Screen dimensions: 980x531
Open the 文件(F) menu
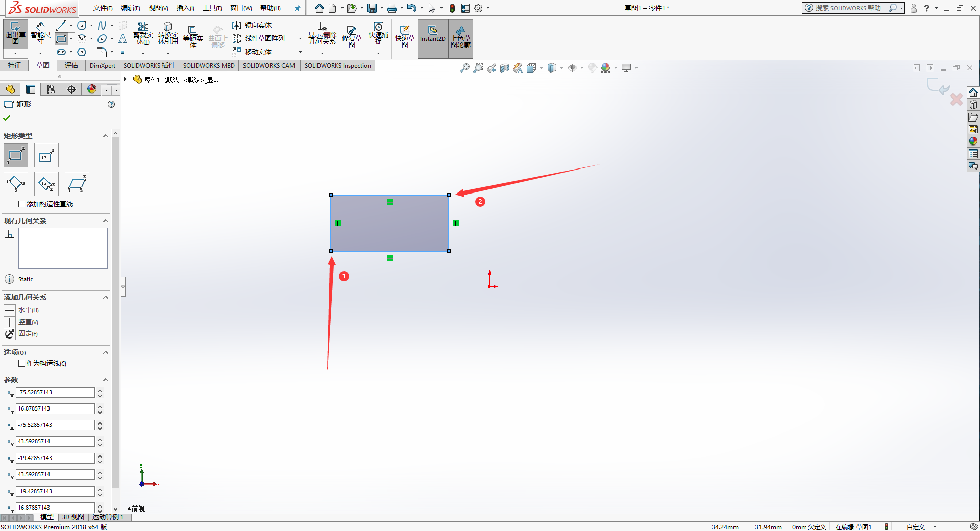pyautogui.click(x=103, y=8)
